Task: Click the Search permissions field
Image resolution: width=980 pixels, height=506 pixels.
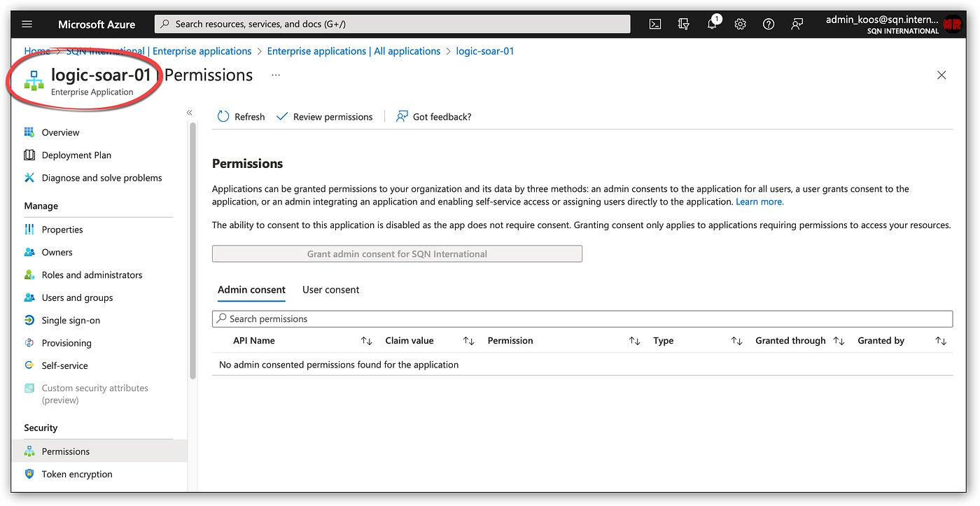Action: point(582,318)
